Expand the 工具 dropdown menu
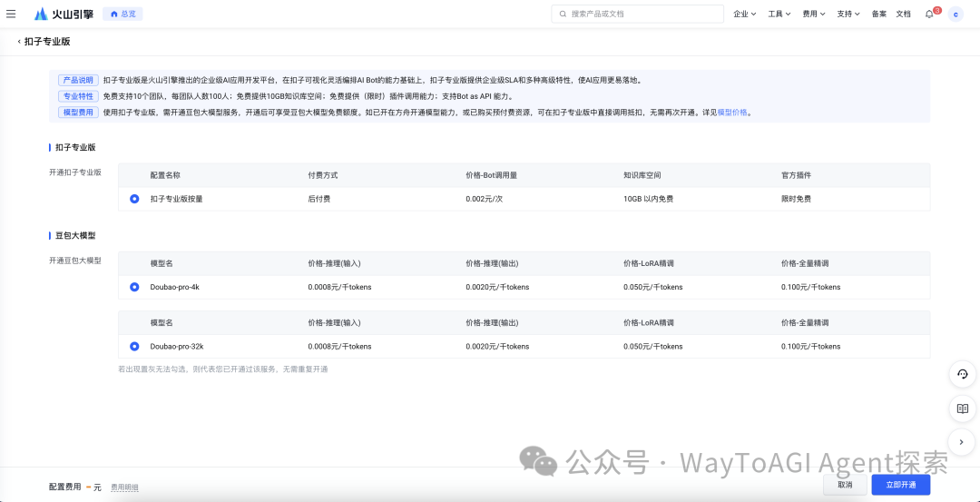 coord(779,14)
